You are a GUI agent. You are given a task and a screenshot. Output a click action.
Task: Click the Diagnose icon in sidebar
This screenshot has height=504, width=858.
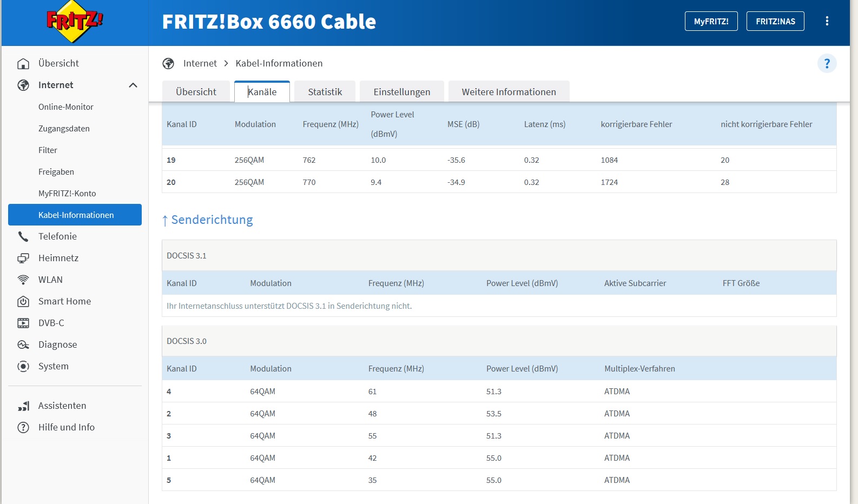coord(23,344)
